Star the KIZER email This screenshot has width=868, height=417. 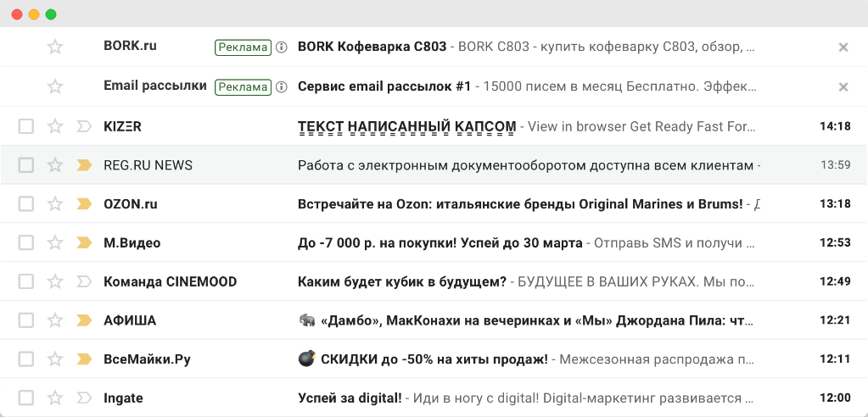(55, 126)
